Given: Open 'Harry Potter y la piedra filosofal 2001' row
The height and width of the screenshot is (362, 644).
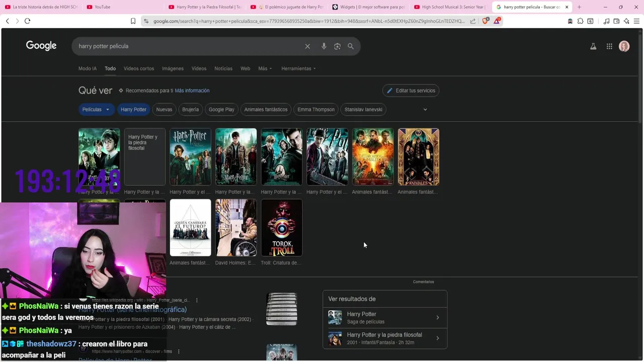Looking at the screenshot, I should 385,338.
